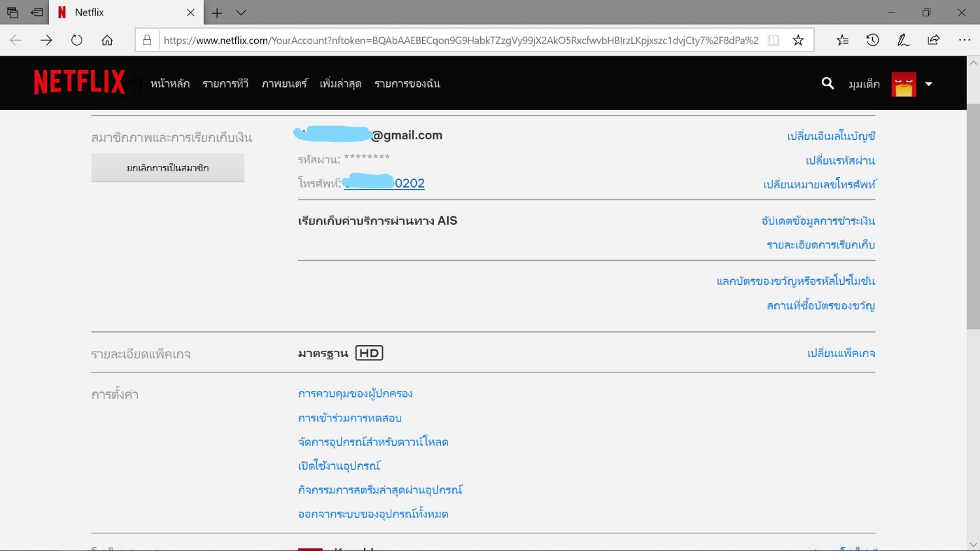Add page to favorites star
980x551 pixels.
coord(798,40)
